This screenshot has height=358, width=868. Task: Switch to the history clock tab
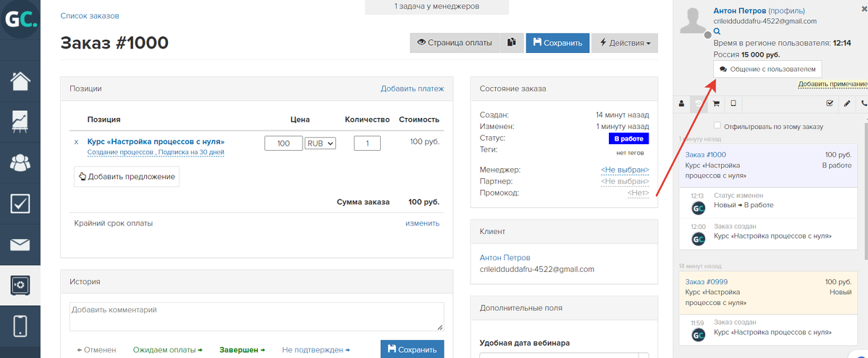[x=698, y=103]
